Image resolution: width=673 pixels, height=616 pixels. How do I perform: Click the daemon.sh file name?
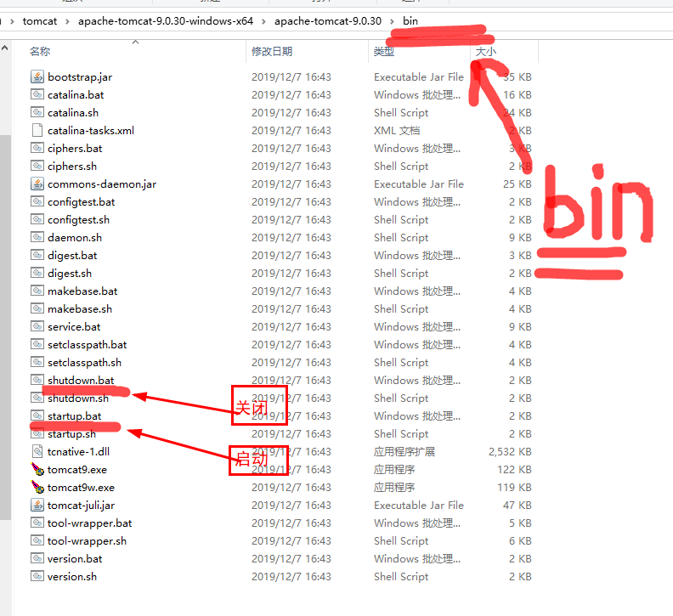[75, 238]
